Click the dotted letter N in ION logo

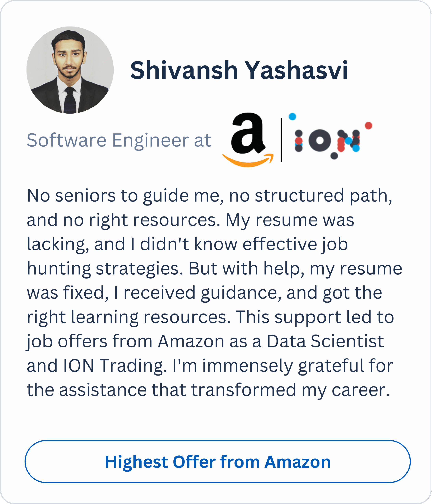pos(348,141)
